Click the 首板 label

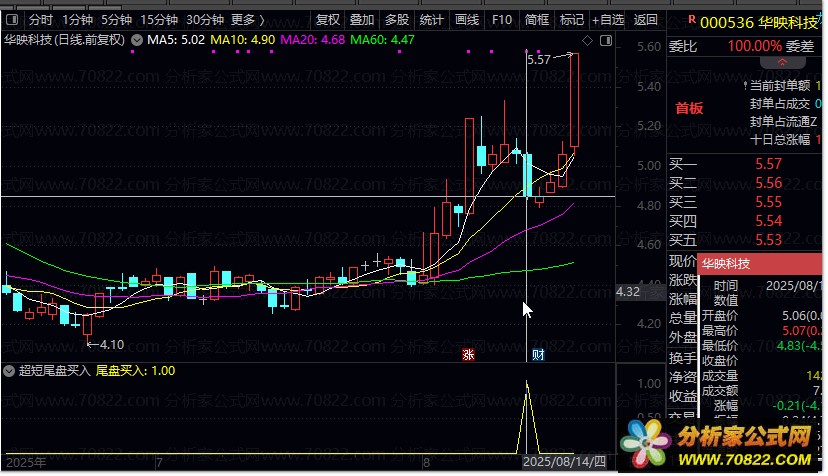click(689, 108)
